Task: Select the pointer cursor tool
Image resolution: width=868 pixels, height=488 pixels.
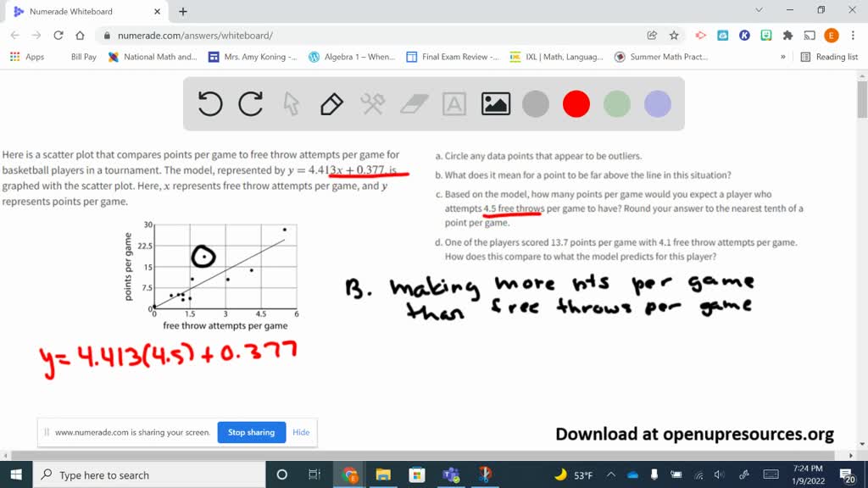Action: pos(290,103)
